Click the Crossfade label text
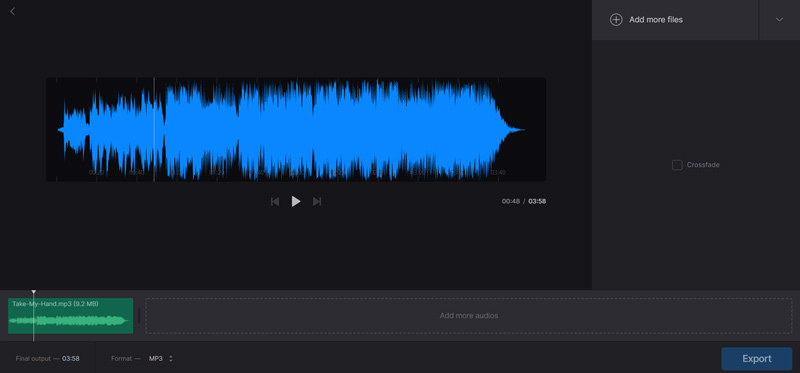The height and width of the screenshot is (373, 800). [703, 165]
